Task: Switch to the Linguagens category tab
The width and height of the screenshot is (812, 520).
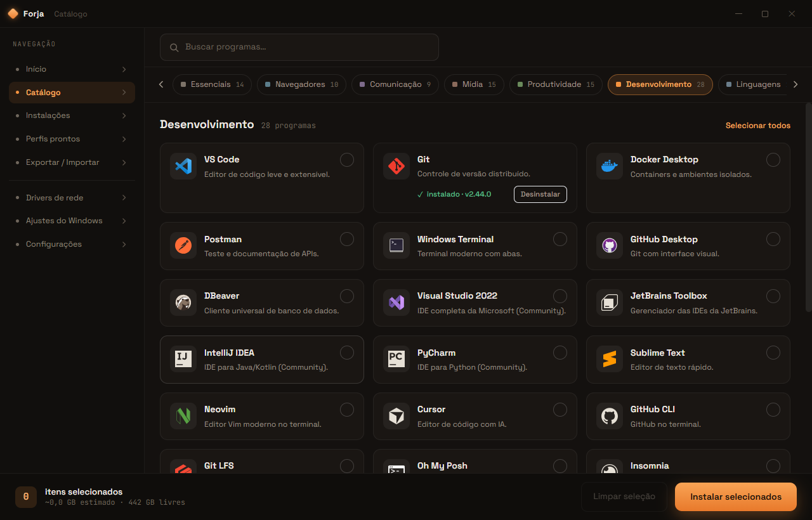Action: (x=753, y=84)
